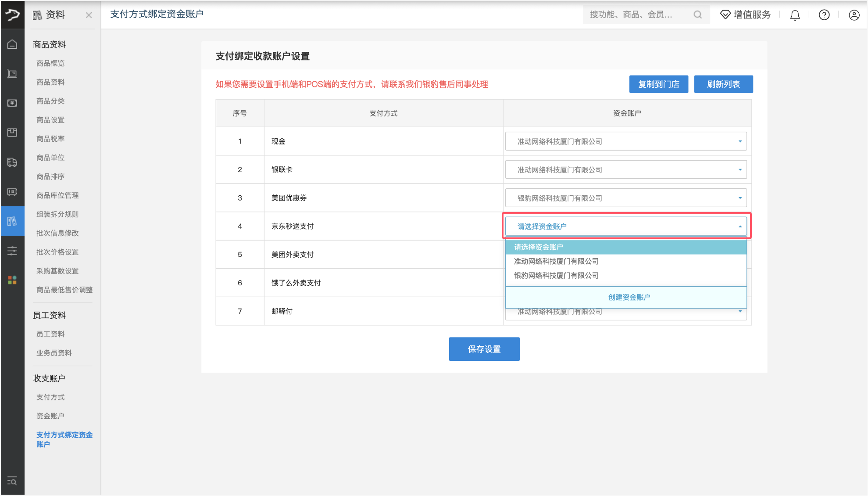Click the 保存设置 button
Image resolution: width=868 pixels, height=496 pixels.
click(x=484, y=349)
